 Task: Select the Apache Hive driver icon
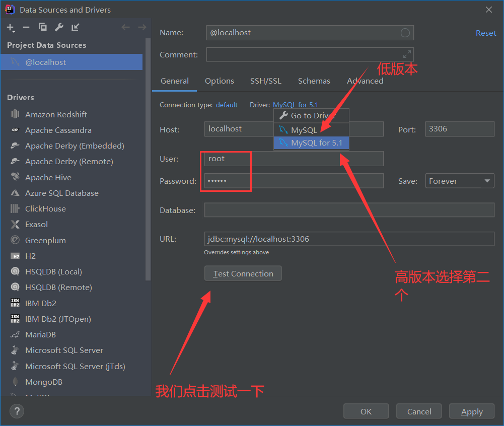(x=15, y=177)
